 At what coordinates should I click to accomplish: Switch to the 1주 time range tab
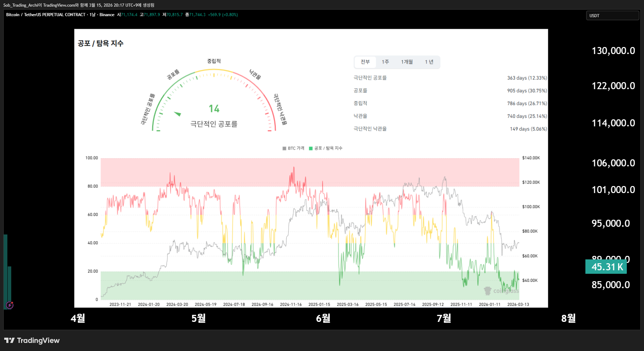click(385, 62)
